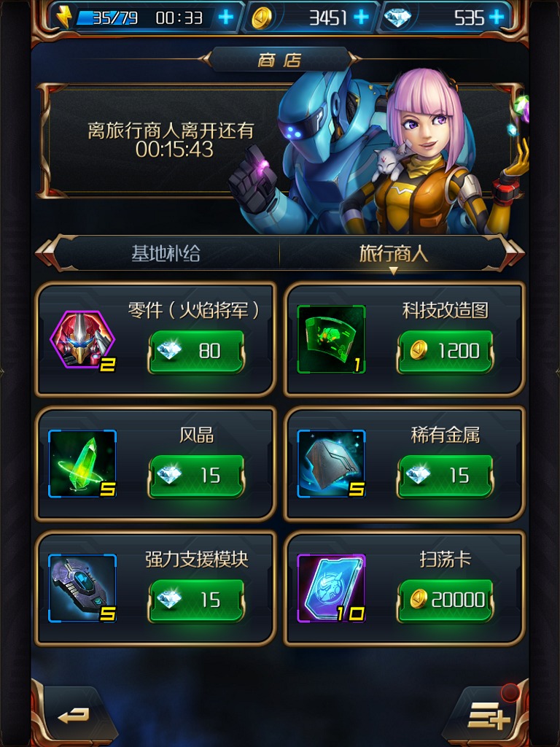The image size is (560, 747).
Task: Click the energy progress bar 35/79
Action: click(108, 18)
